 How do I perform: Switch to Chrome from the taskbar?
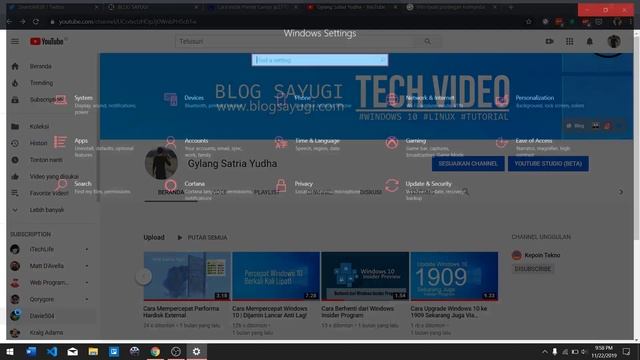(155, 351)
